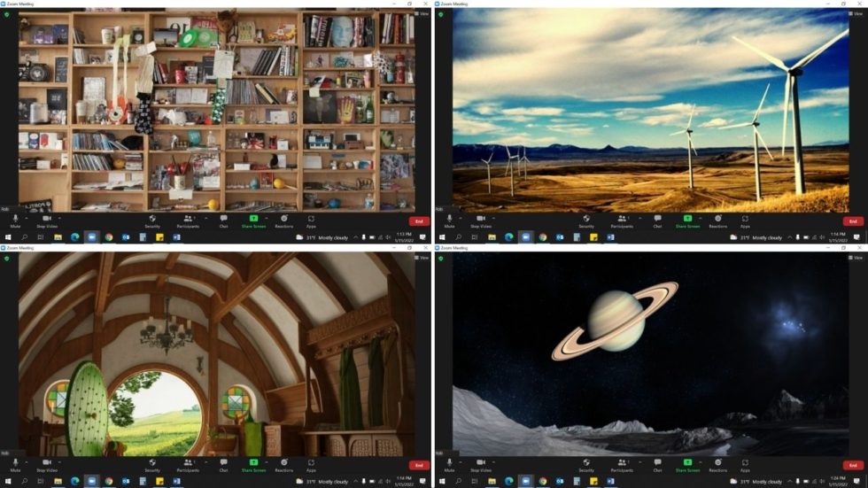Viewport: 868px width, 488px height.
Task: Mute microphone in the bookshelf meeting window
Action: click(x=15, y=220)
